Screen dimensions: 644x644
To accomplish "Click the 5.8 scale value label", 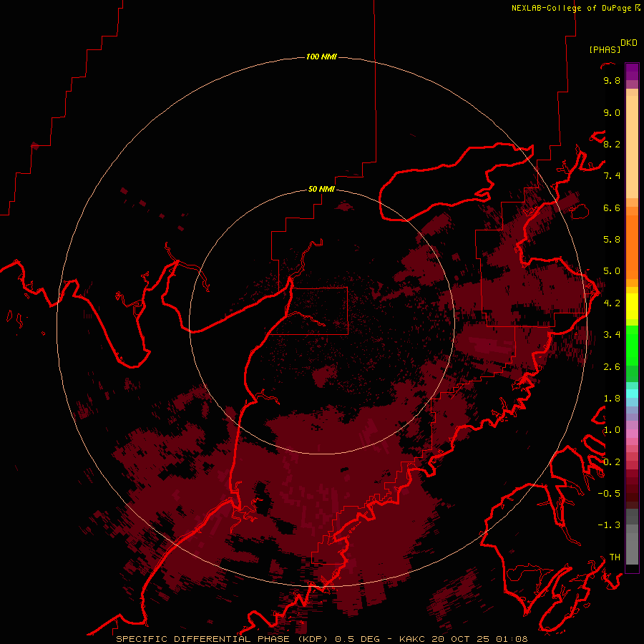I will (612, 240).
